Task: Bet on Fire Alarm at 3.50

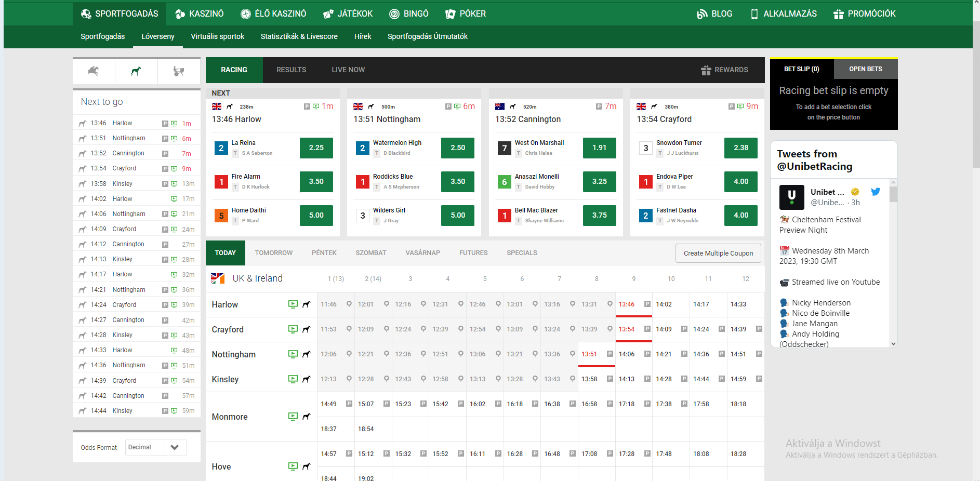Action: (316, 182)
